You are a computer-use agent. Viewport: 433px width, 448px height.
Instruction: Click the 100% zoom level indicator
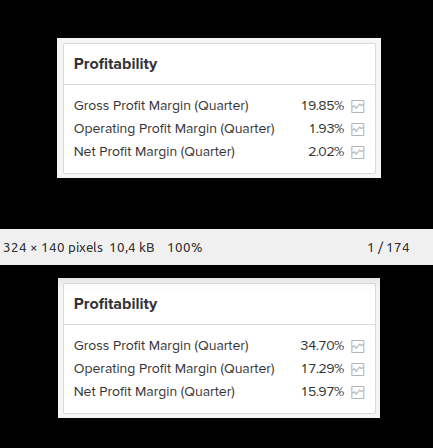coord(185,248)
